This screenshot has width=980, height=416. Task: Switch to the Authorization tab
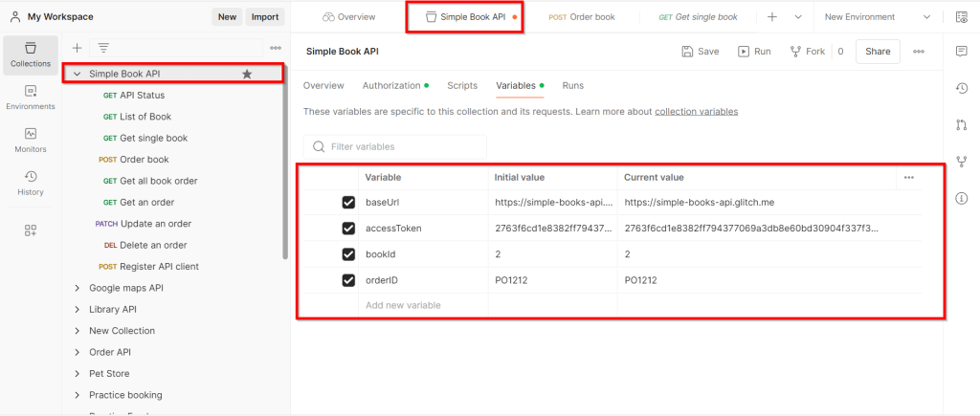(x=392, y=86)
